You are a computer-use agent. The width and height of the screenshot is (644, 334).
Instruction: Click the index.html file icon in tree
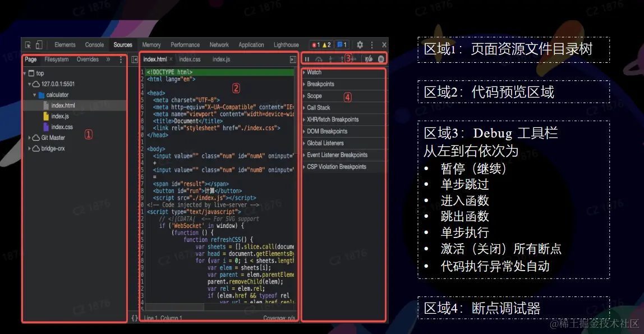coord(46,106)
